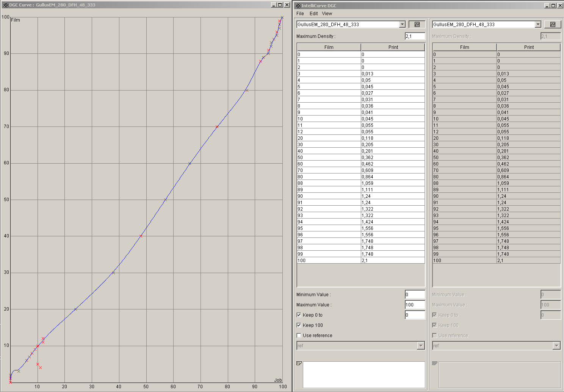Click the IntelliCurve DGC window title icon
Screen dimensions: 564x392
[298, 5]
